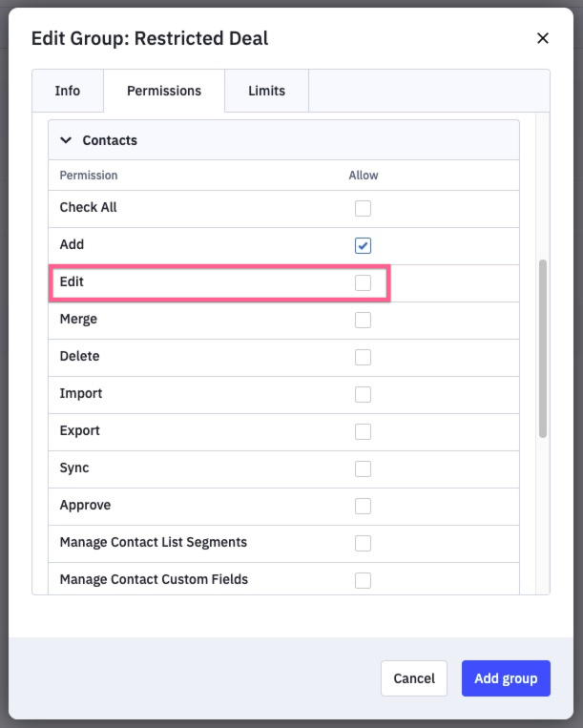Switch to the Info tab

click(x=68, y=91)
